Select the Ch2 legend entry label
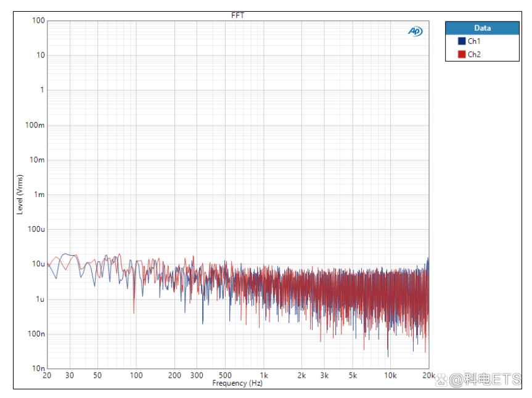Screen dimensions: 532x398 474,54
